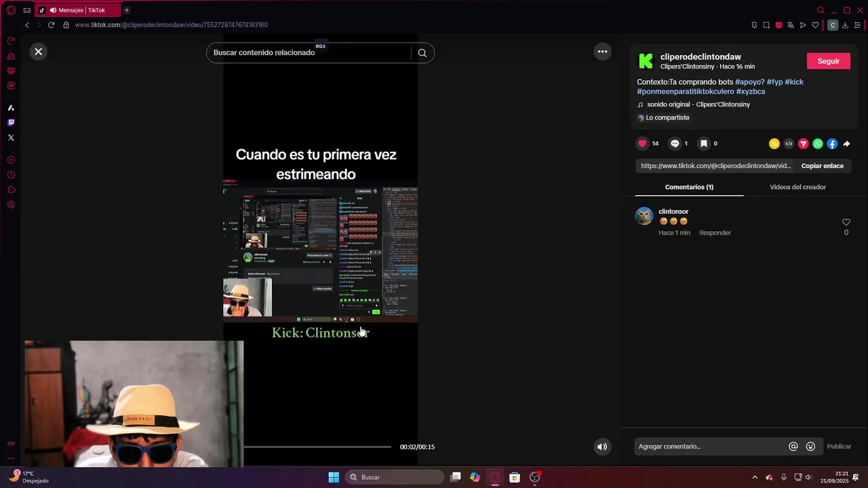Share the video via Facebook icon

tap(832, 144)
